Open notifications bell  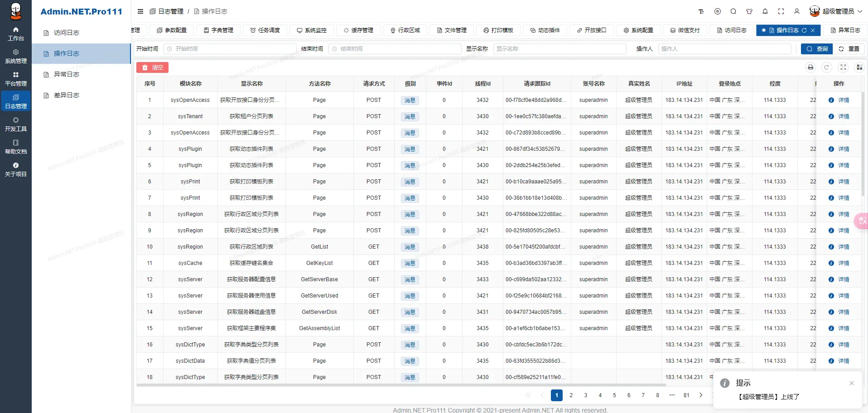[x=765, y=11]
